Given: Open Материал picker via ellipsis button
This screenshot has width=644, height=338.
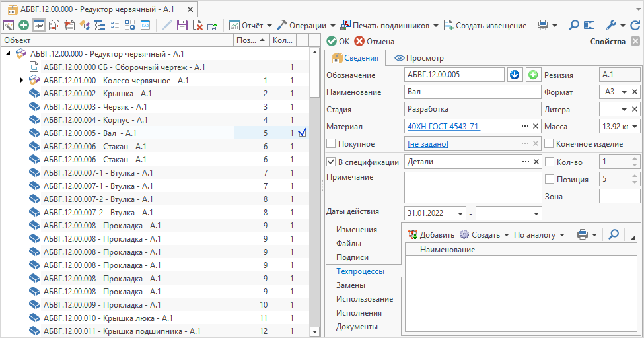Looking at the screenshot, I should (x=525, y=127).
